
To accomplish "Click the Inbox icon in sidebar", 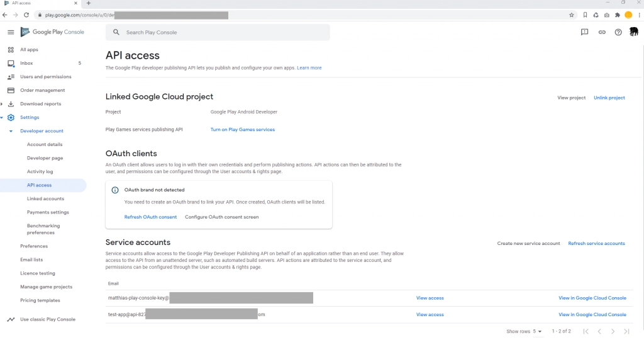I will (11, 64).
